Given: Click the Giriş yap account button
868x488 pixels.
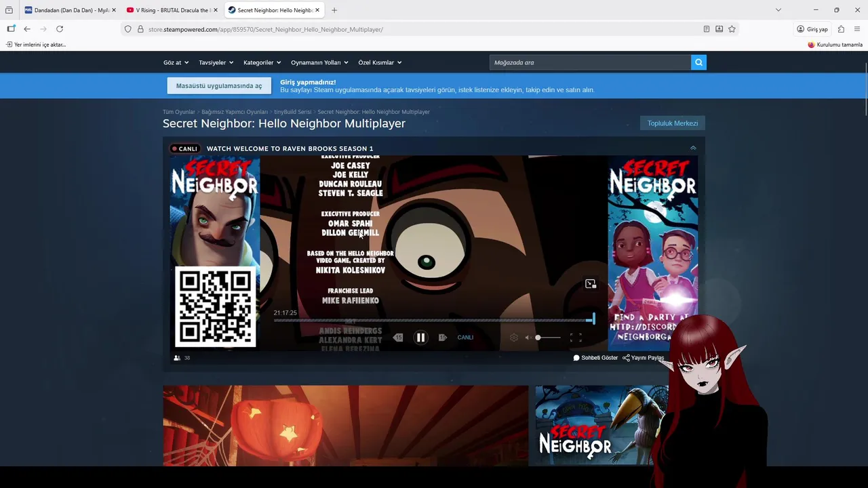Looking at the screenshot, I should [x=812, y=29].
